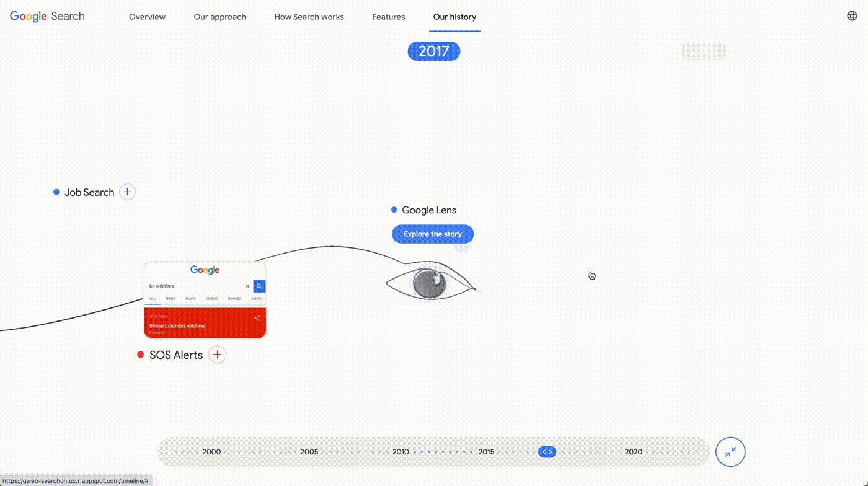The height and width of the screenshot is (486, 868).
Task: Click the clear X in SOS card
Action: (247, 286)
